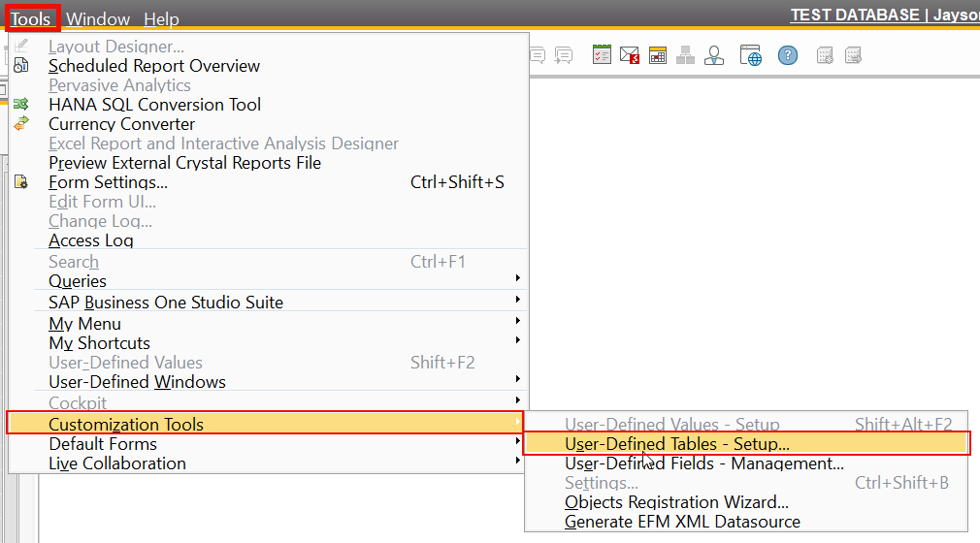Click the user profile toolbar icon
980x543 pixels.
714,55
